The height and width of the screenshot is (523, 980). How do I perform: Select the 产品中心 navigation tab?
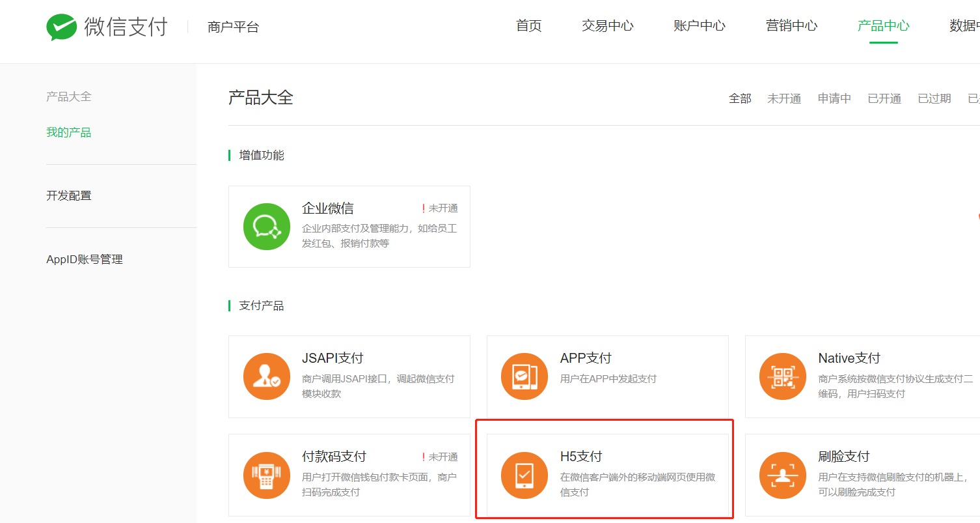[883, 26]
